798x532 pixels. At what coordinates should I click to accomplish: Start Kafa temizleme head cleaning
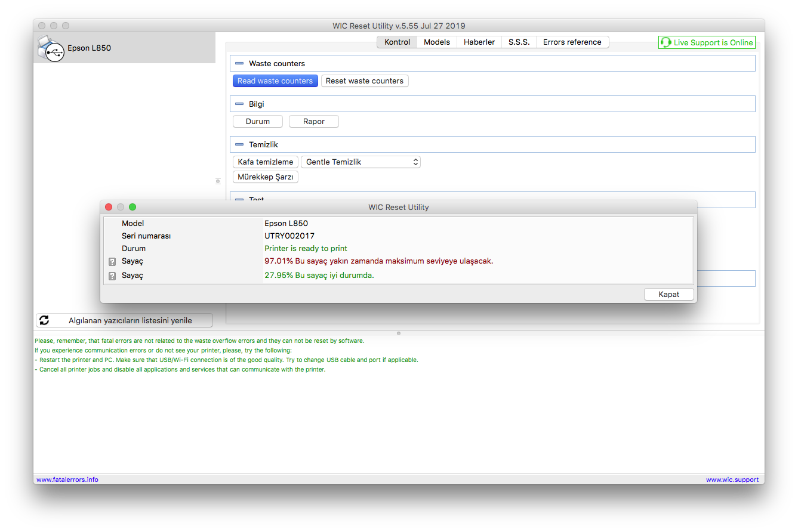(266, 162)
